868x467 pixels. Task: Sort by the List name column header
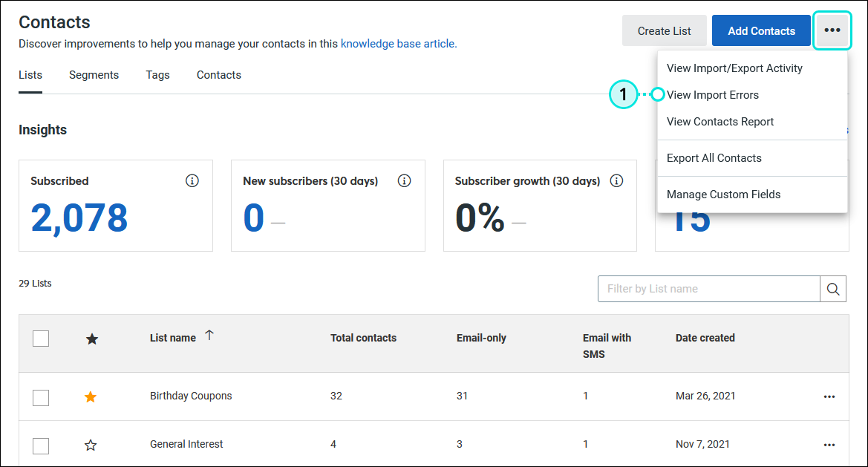pos(173,338)
